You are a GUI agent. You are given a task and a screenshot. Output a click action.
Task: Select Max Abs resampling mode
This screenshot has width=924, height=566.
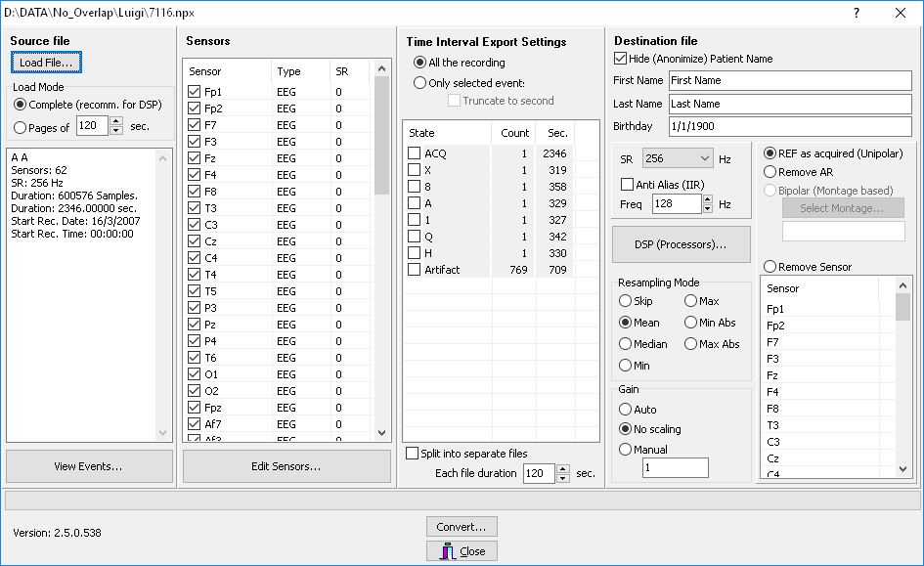[x=691, y=344]
